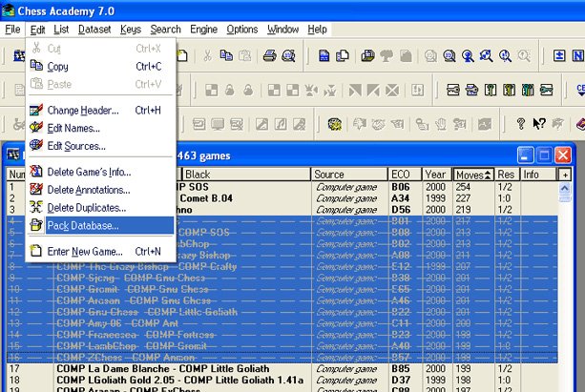Select Delete Duplicates in the Edit menu
The width and height of the screenshot is (585, 392).
pos(86,207)
